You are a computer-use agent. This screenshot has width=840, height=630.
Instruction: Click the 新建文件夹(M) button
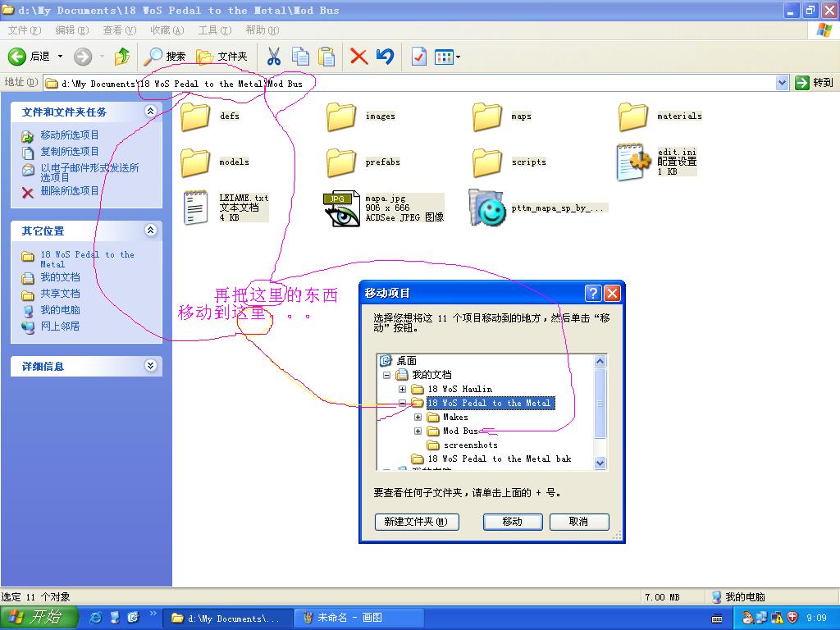417,521
